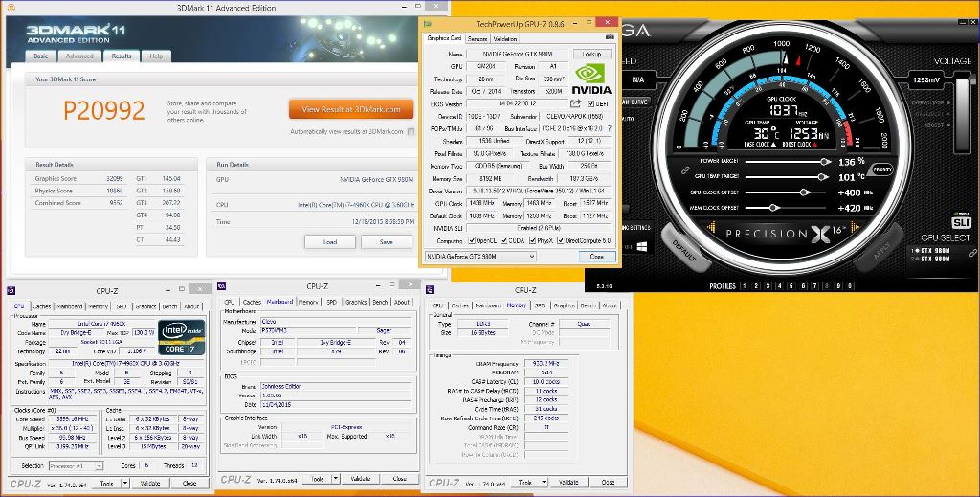980x497 pixels.
Task: Select profile slot 1 in Precision X
Action: [x=745, y=285]
